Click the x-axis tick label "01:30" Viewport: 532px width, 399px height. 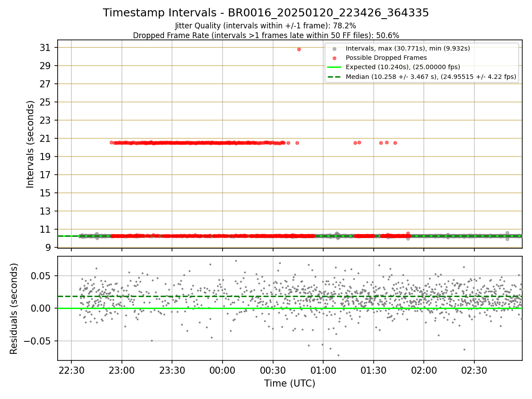pos(373,370)
